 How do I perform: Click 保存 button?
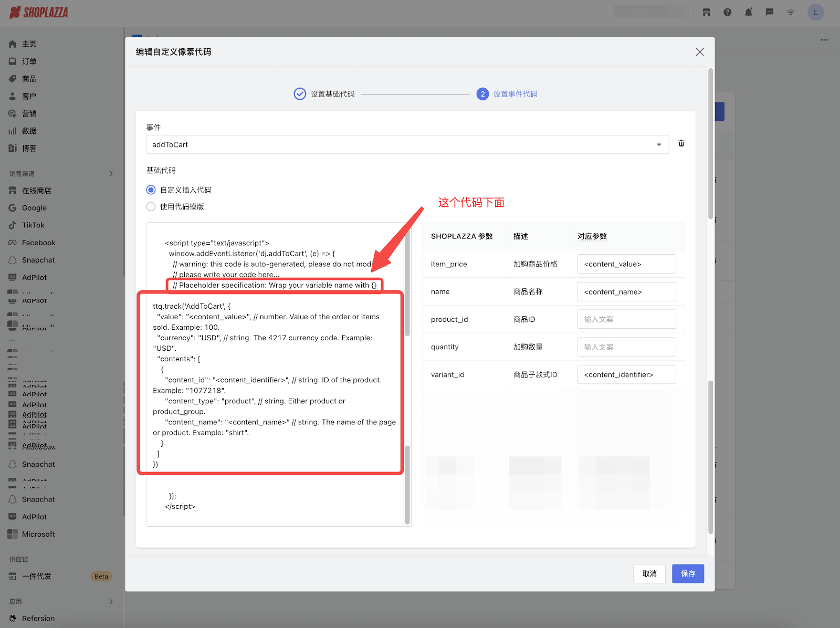688,574
